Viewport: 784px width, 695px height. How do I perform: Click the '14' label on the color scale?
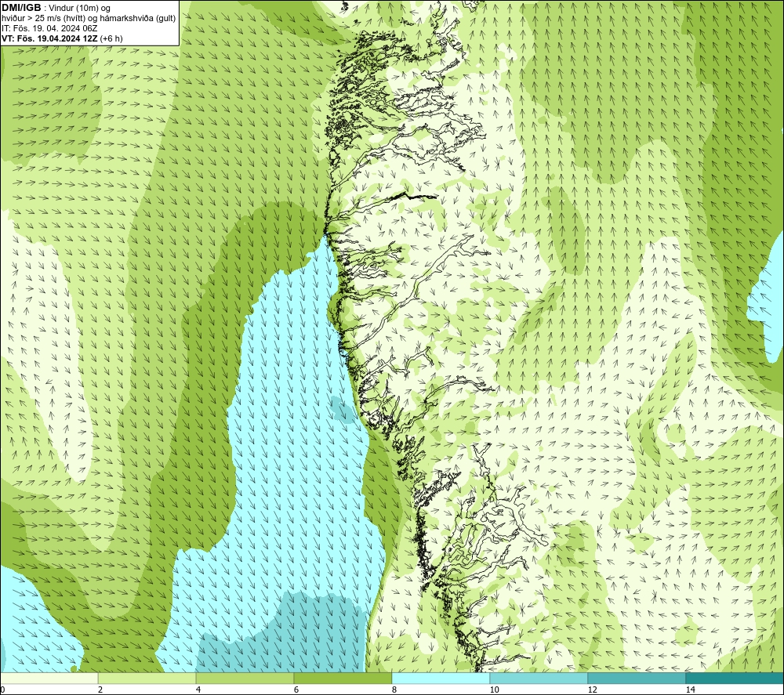(691, 690)
